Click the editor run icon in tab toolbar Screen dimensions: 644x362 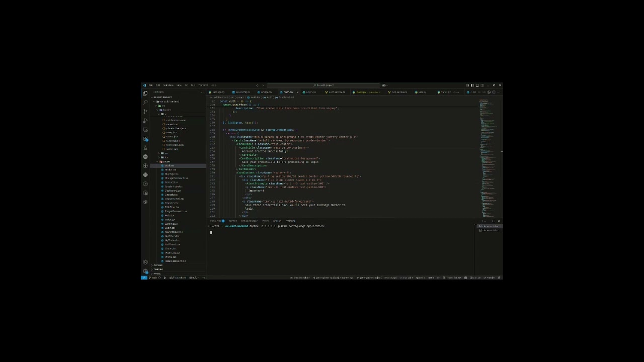(489, 92)
